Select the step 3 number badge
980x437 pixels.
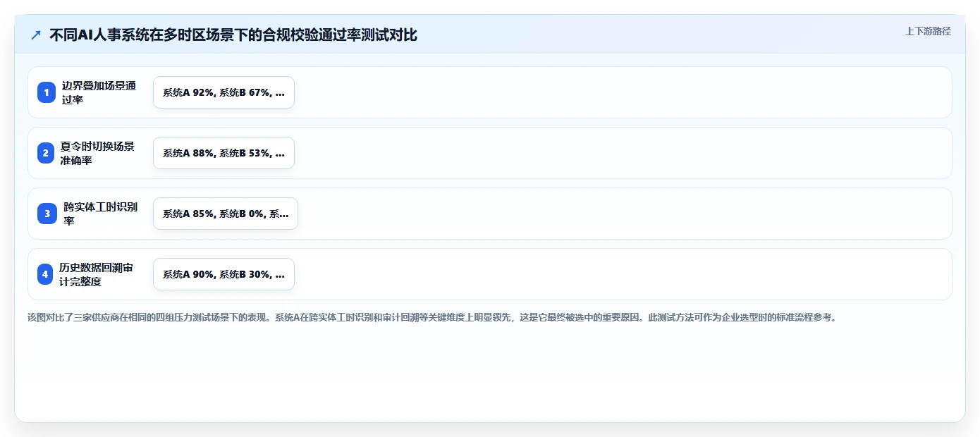click(x=47, y=214)
